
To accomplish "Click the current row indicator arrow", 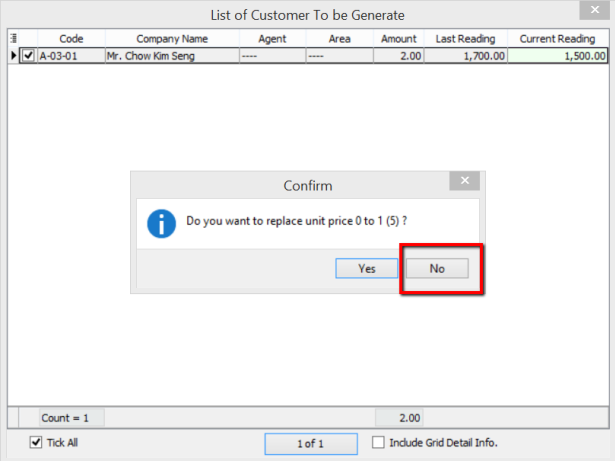I will click(x=13, y=56).
